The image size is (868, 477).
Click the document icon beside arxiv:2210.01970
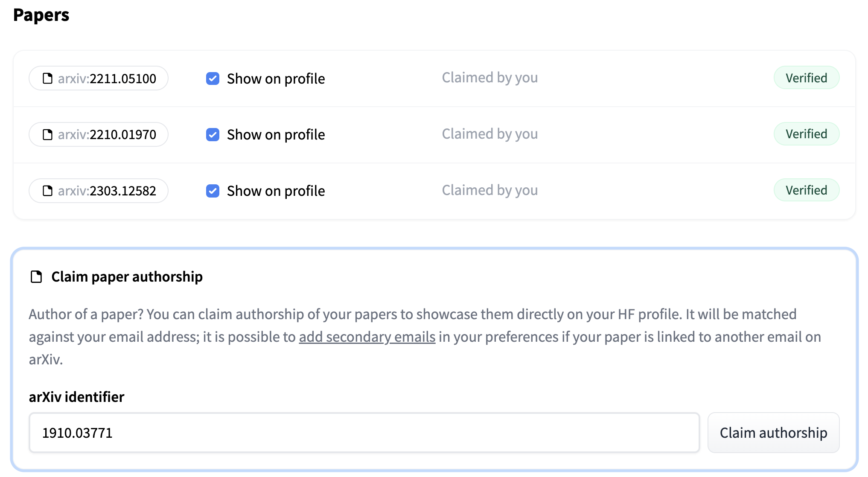[x=47, y=135]
